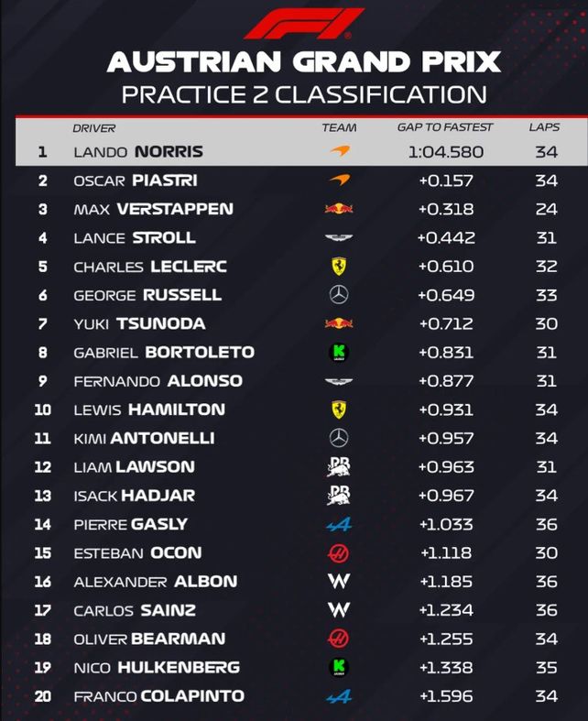Open Oscar Piastri driver name

click(135, 181)
